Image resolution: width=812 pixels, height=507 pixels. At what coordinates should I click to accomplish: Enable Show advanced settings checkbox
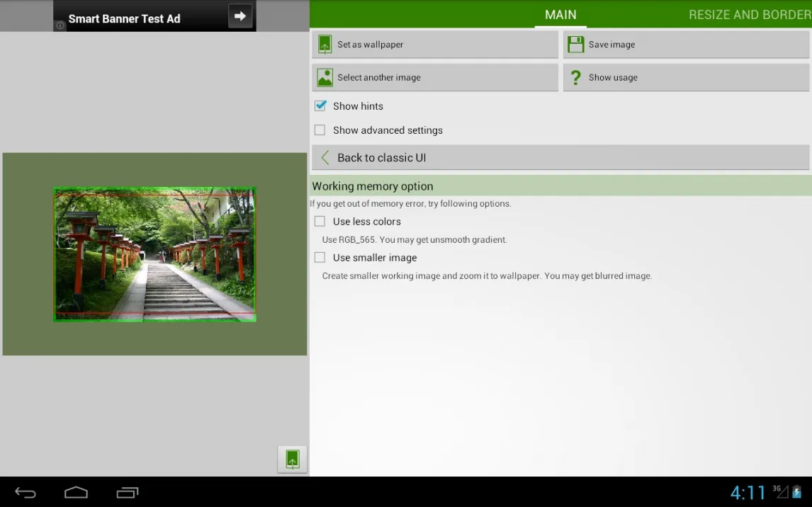pyautogui.click(x=320, y=130)
